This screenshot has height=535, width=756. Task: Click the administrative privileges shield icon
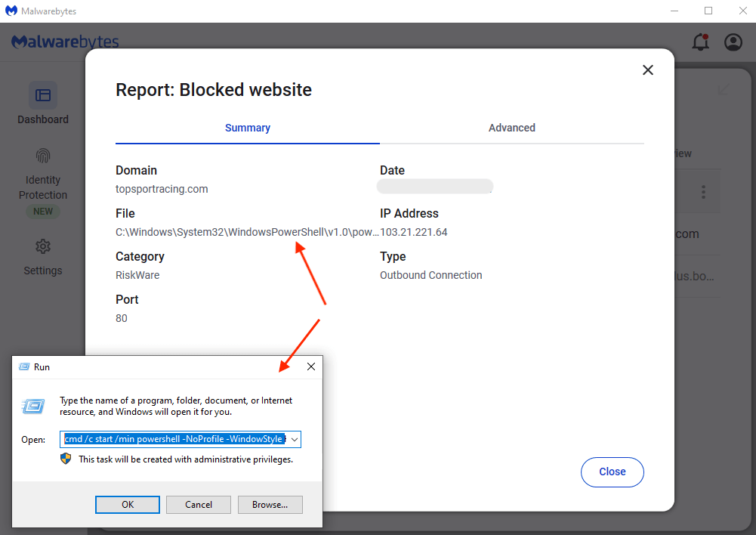66,459
